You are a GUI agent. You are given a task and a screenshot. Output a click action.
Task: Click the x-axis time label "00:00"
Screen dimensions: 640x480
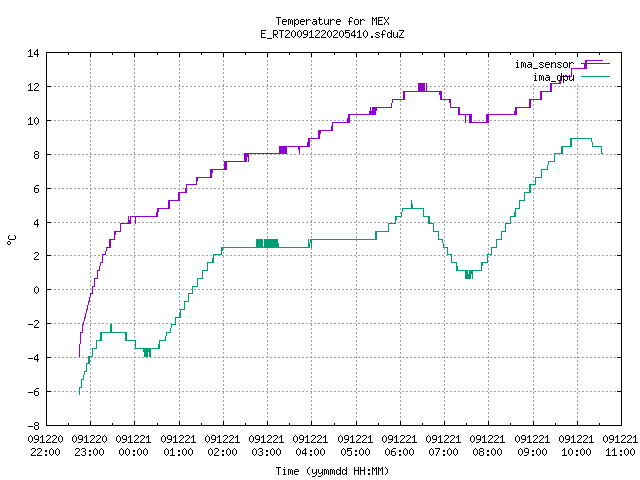[133, 452]
